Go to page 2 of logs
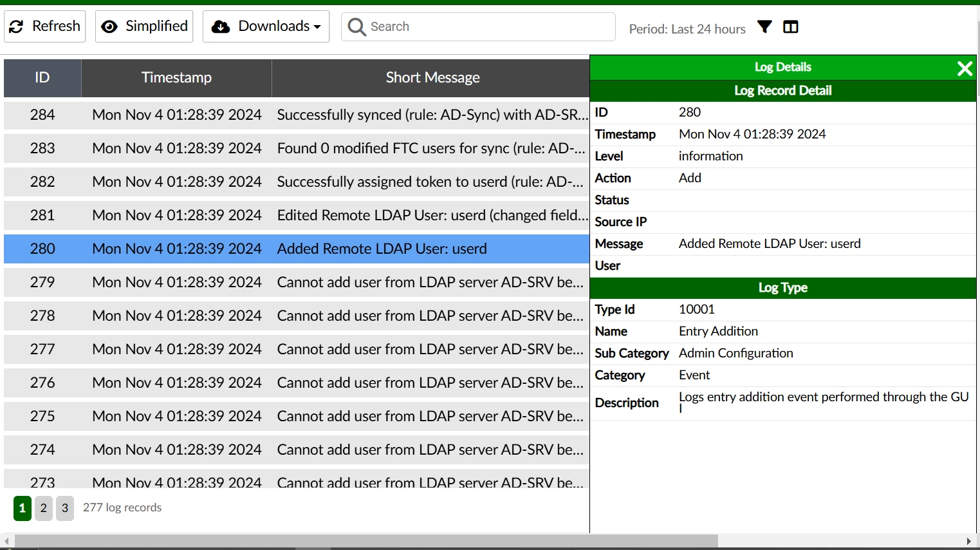The width and height of the screenshot is (980, 550). click(44, 508)
